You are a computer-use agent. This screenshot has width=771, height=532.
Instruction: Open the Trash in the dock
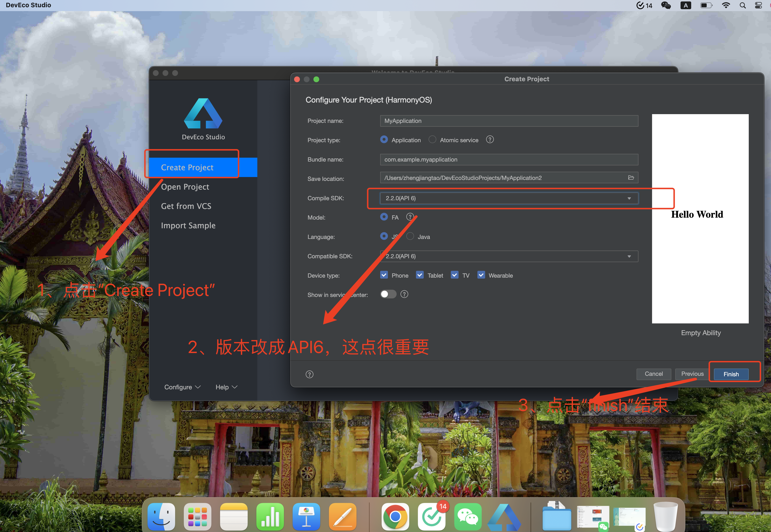click(665, 516)
